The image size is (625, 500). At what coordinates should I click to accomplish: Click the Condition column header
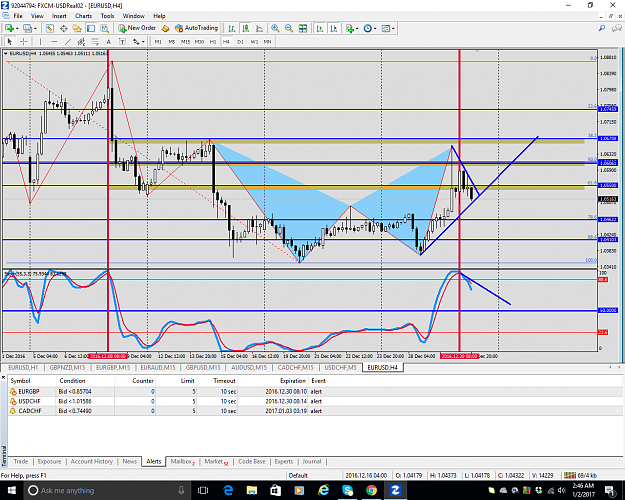point(72,381)
